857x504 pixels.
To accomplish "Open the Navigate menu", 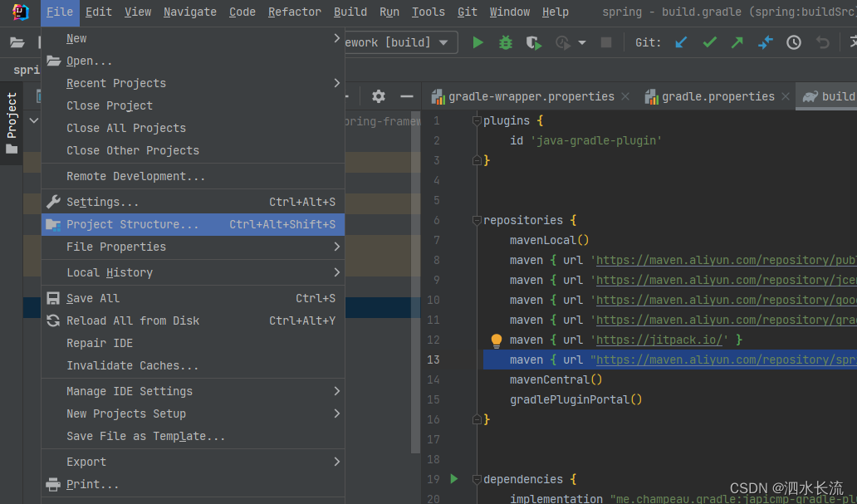I will 189,12.
